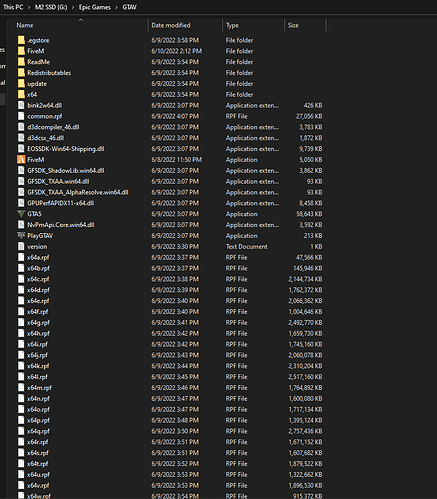Select the x64q.rpf file name
This screenshot has height=499, width=437.
38,431
